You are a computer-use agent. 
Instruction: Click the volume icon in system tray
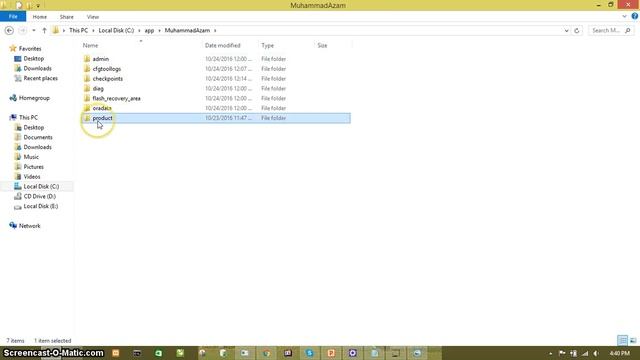pyautogui.click(x=596, y=353)
